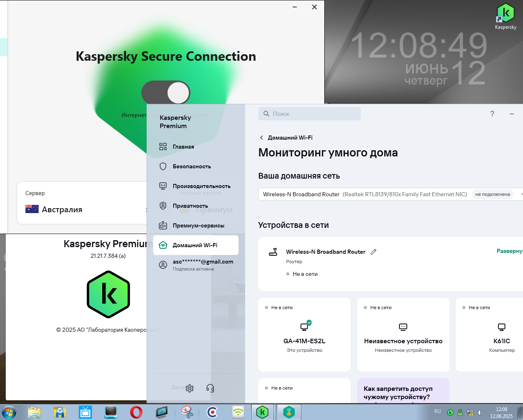Image resolution: width=523 pixels, height=420 pixels.
Task: Click the Secure Connection taskbar button
Action: [289, 412]
